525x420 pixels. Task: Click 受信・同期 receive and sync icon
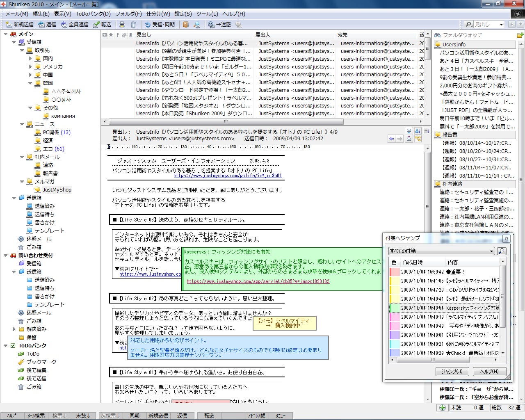point(160,24)
